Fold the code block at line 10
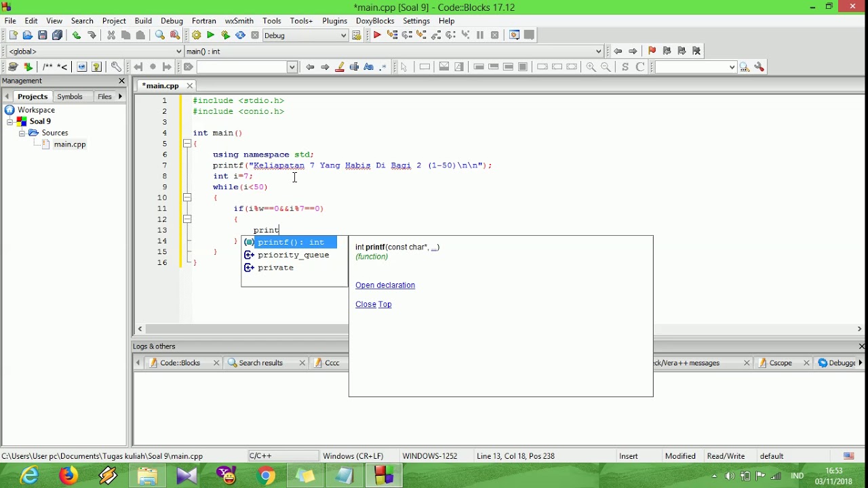868x488 pixels. coord(187,198)
